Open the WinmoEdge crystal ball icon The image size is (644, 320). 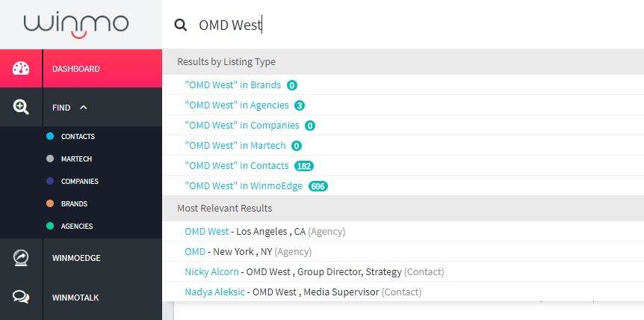pos(21,258)
